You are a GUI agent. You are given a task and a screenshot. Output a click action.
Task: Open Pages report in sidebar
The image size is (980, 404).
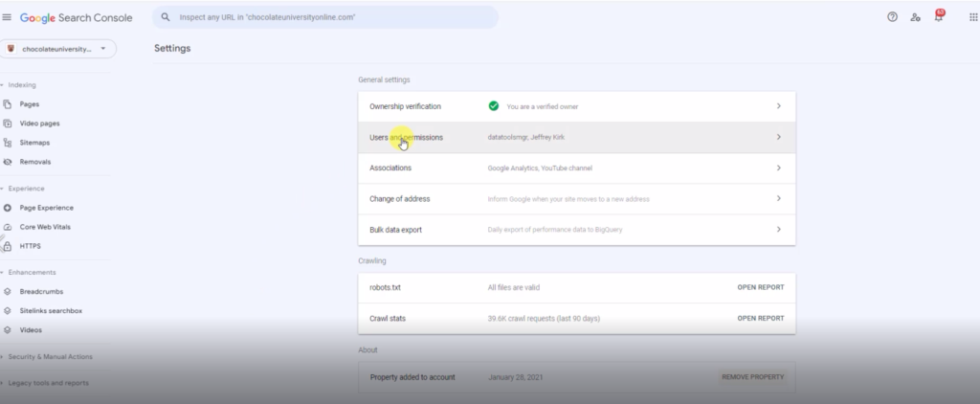[30, 103]
